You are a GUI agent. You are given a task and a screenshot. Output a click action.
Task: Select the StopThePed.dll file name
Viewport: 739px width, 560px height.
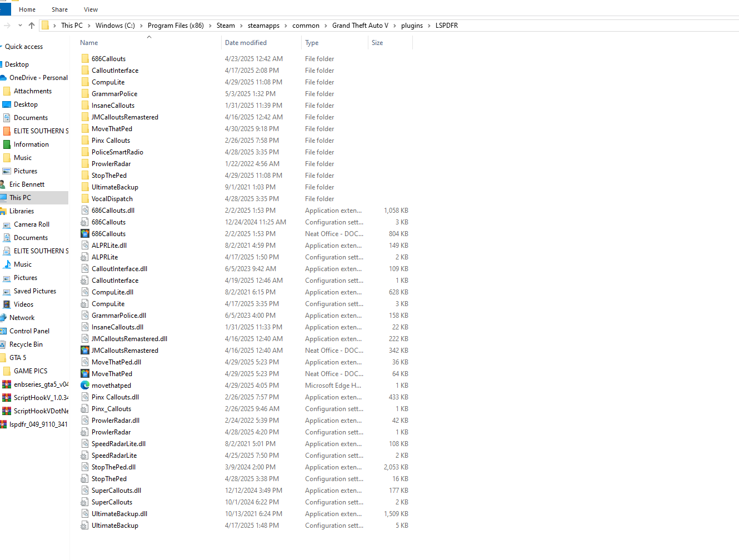coord(113,467)
